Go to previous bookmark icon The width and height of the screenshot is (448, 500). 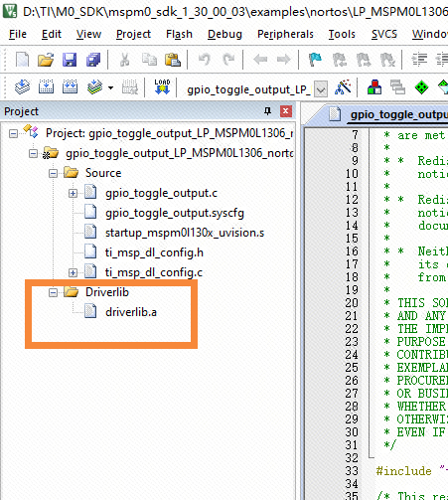click(x=340, y=60)
